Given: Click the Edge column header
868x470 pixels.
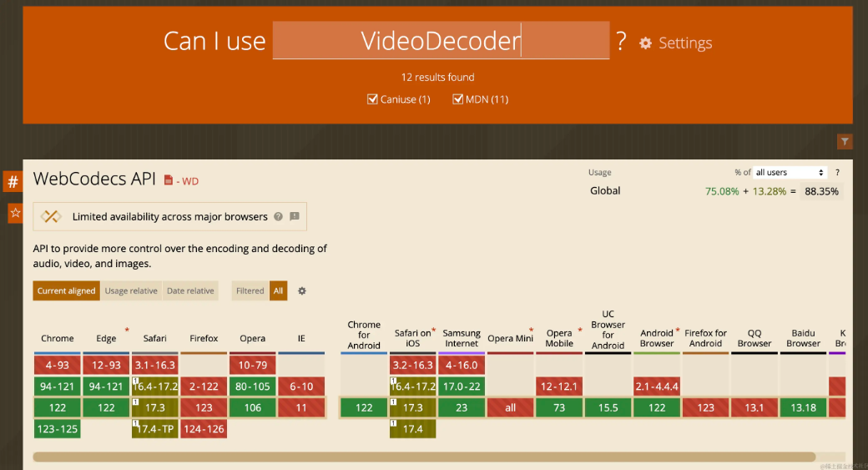Looking at the screenshot, I should click(106, 338).
